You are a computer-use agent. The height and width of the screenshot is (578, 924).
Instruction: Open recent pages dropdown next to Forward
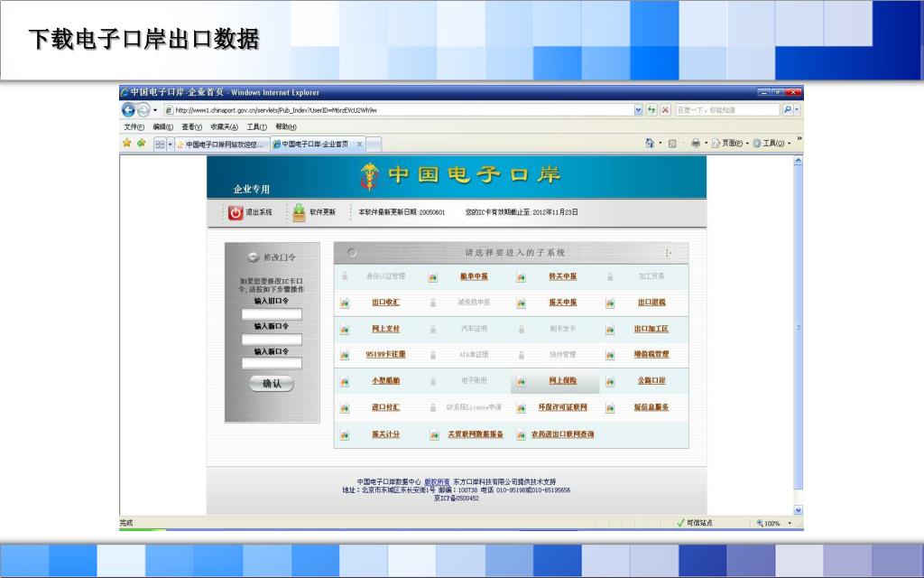[155, 110]
